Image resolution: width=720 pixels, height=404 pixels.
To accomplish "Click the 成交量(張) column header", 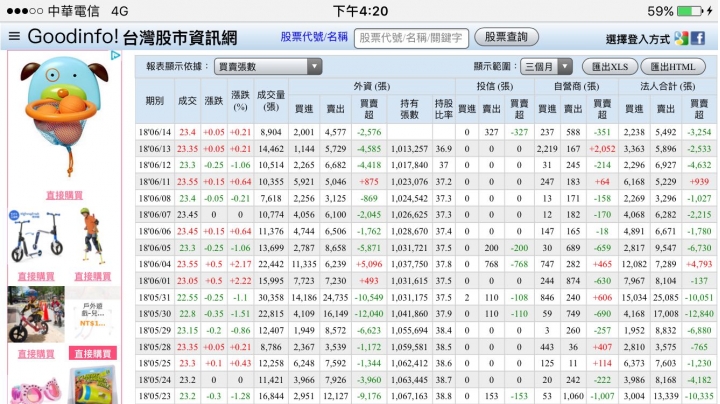I will point(271,101).
